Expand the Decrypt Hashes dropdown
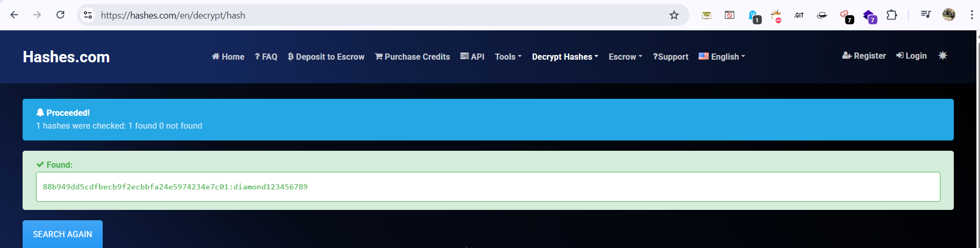 (x=565, y=57)
